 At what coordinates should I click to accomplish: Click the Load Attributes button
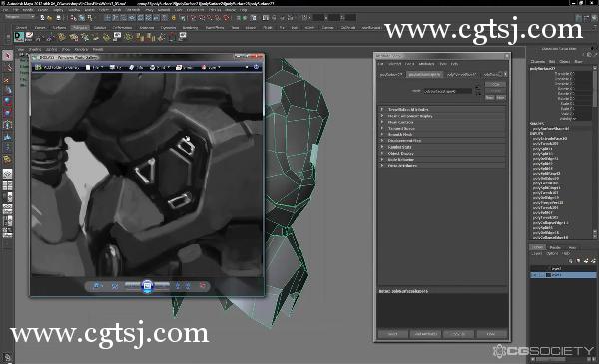425,334
